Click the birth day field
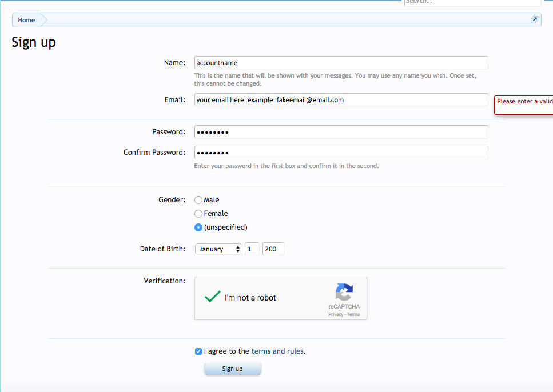The width and height of the screenshot is (553, 392). coord(252,249)
